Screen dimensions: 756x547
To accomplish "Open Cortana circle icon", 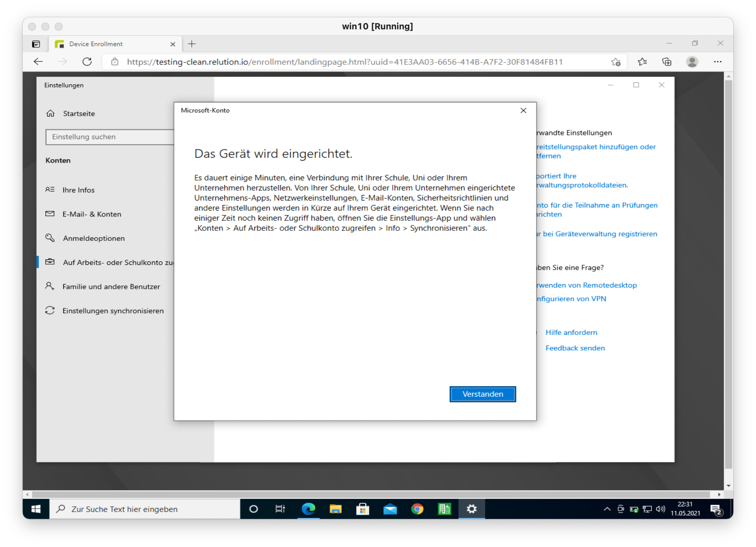I will coord(253,509).
